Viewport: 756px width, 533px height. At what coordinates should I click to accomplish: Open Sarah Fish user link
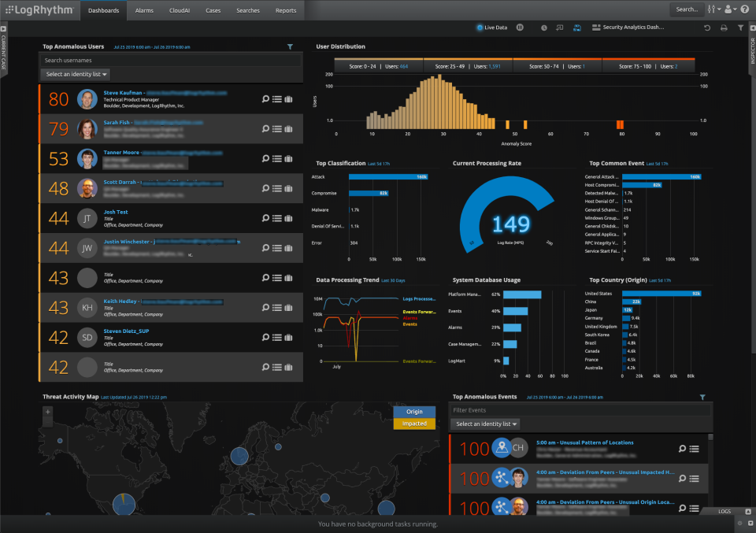pos(117,122)
